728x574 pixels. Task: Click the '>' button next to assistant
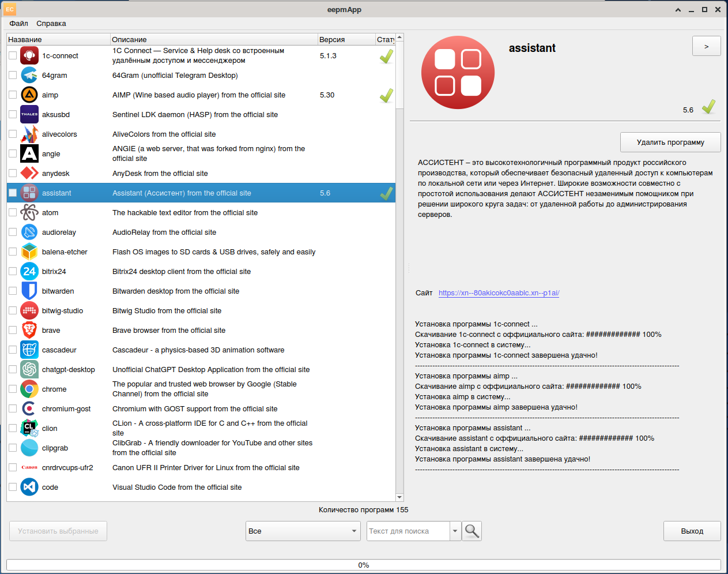click(x=707, y=46)
